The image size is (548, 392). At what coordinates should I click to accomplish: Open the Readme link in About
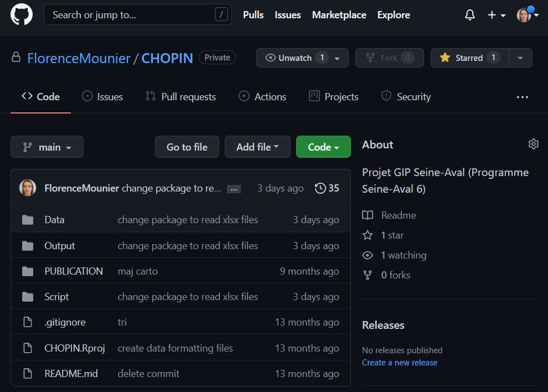point(399,215)
